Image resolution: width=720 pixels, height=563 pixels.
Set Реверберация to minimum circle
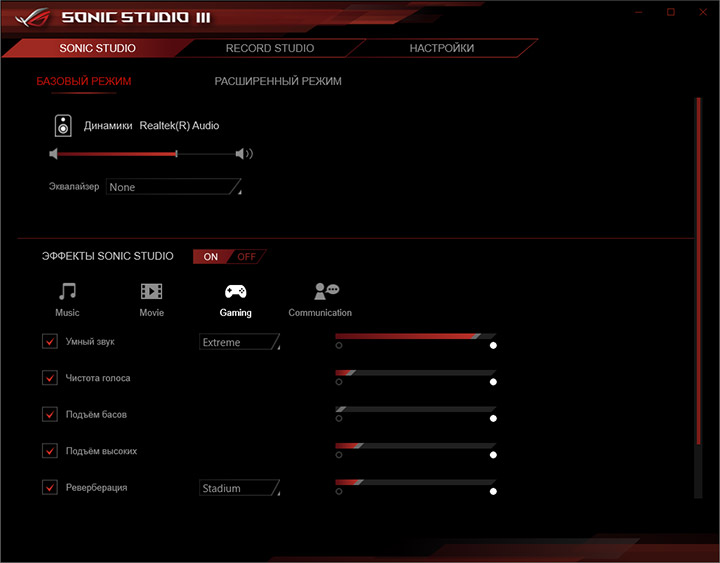click(x=339, y=491)
